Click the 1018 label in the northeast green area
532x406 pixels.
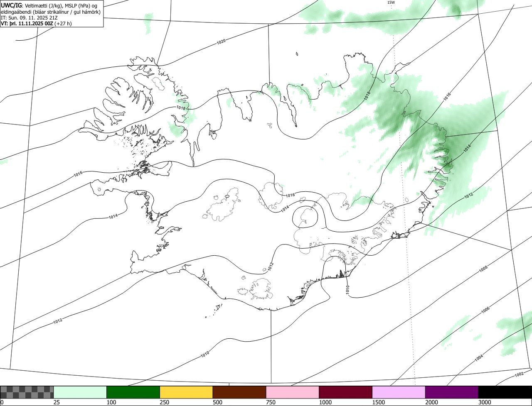367,96
